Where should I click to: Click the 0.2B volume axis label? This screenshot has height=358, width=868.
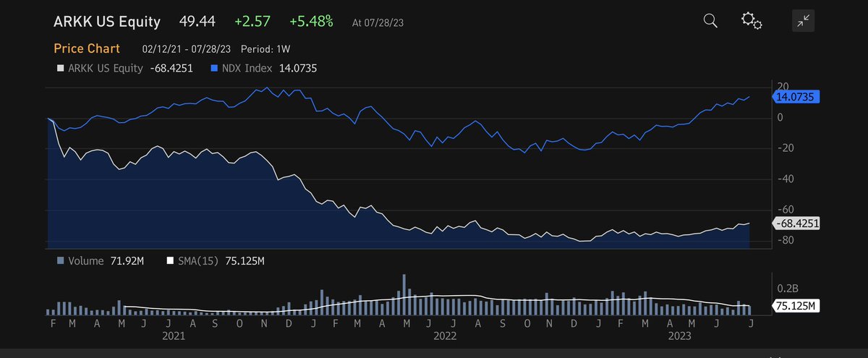coord(787,288)
